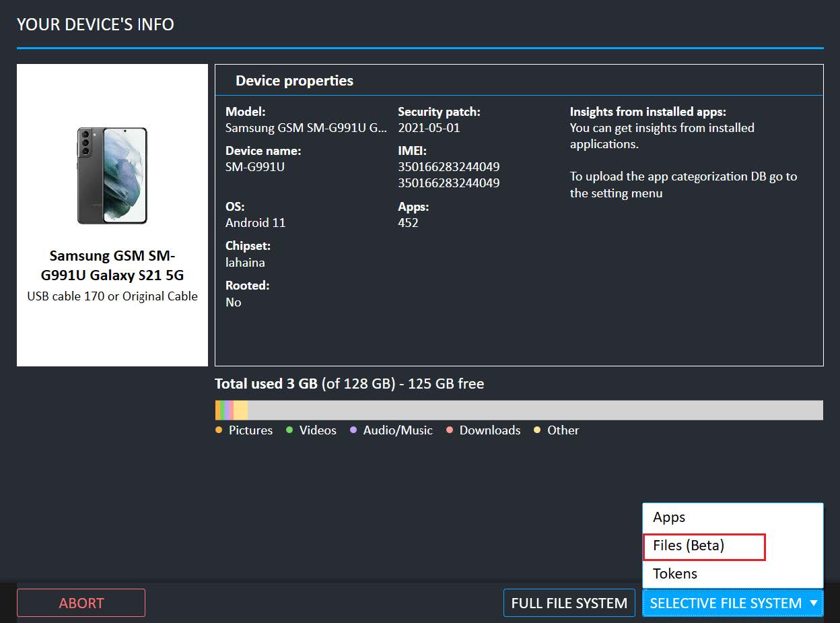Click the bold Samsung GSM SM-G991U Galaxy S21 5G name
This screenshot has height=623, width=840.
(112, 265)
